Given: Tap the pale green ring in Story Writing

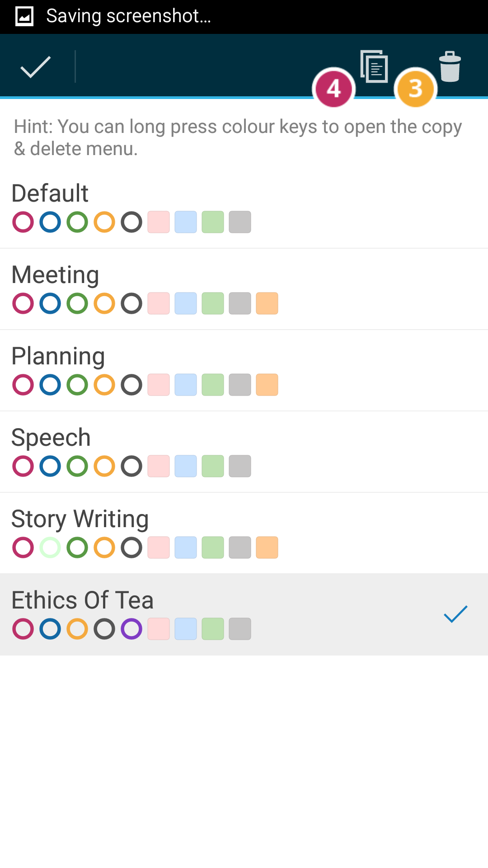Looking at the screenshot, I should tap(50, 547).
